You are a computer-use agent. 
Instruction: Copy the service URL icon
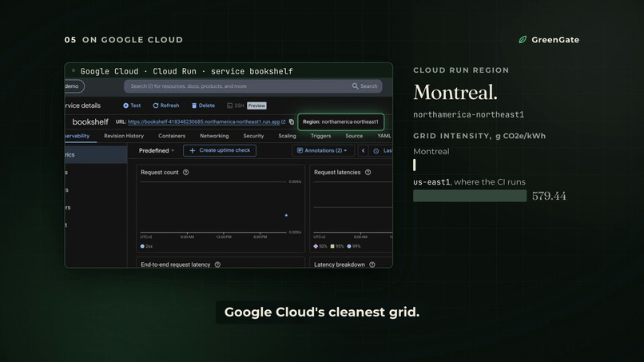291,121
